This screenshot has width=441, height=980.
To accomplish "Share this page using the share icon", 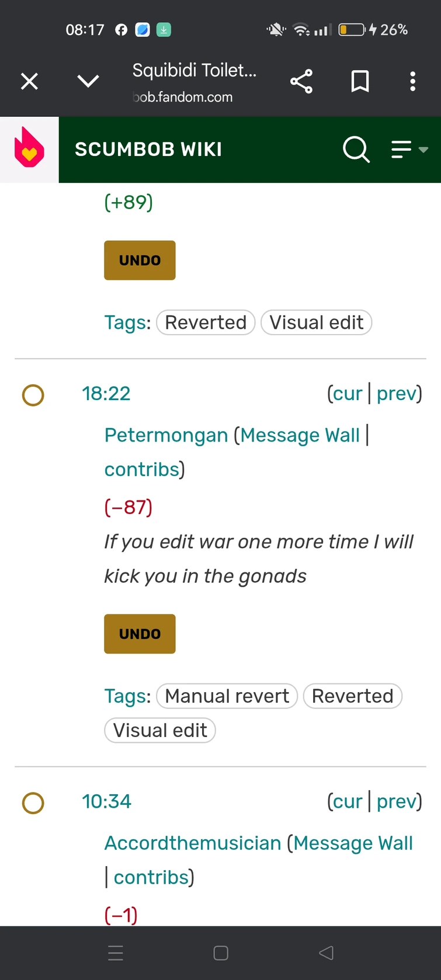I will (x=301, y=81).
